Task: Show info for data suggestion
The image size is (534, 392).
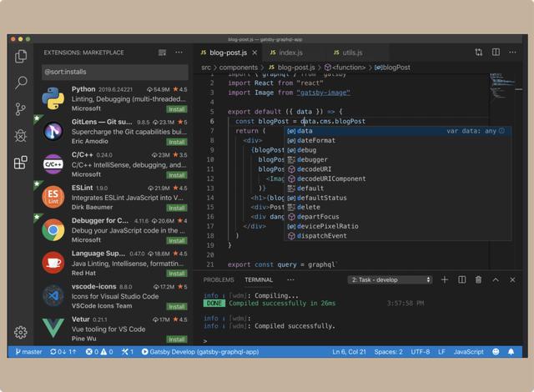Action: click(x=502, y=131)
